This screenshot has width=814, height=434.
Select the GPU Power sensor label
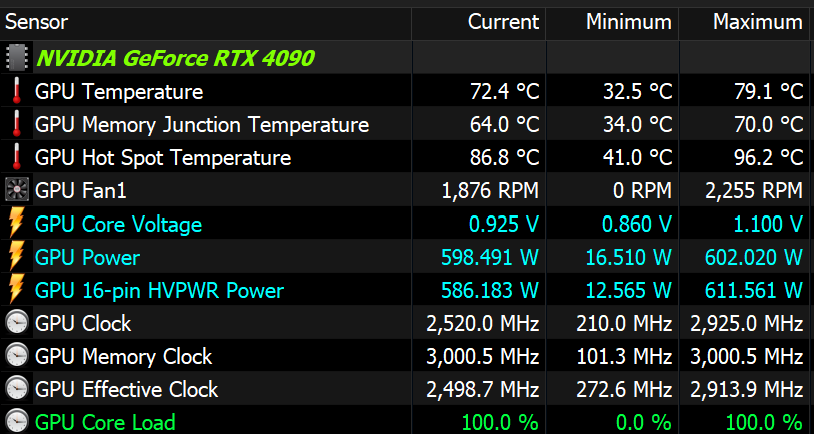click(x=87, y=257)
